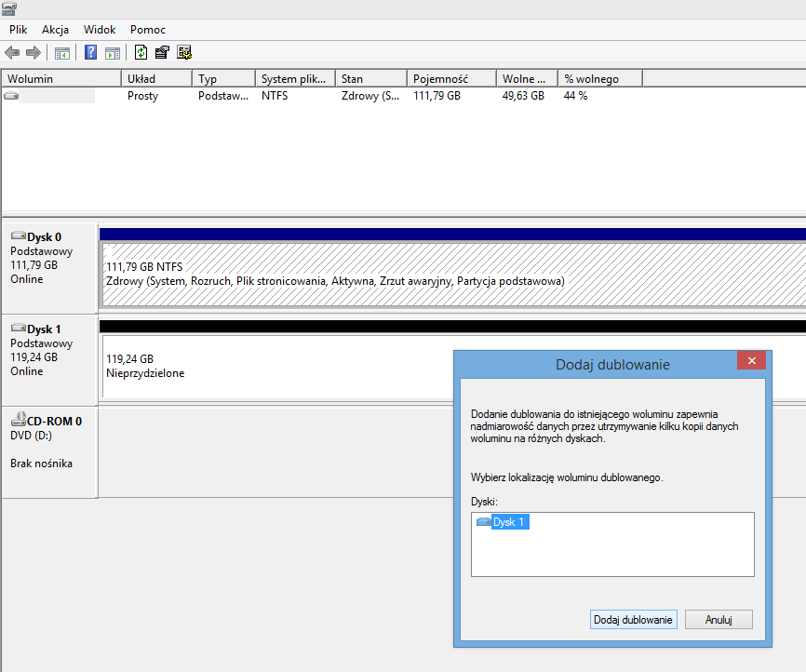Sort by the Pojemność column header
Viewport: 806px width, 672px height.
point(451,79)
